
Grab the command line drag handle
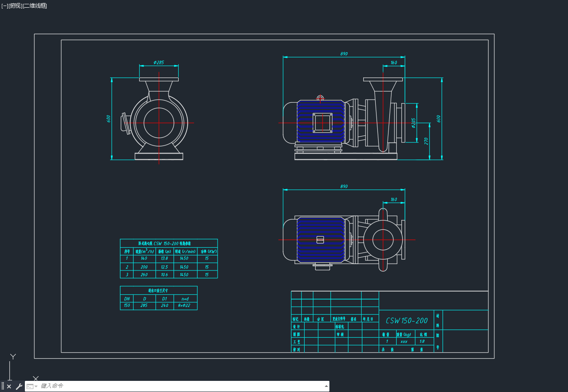click(x=3, y=386)
